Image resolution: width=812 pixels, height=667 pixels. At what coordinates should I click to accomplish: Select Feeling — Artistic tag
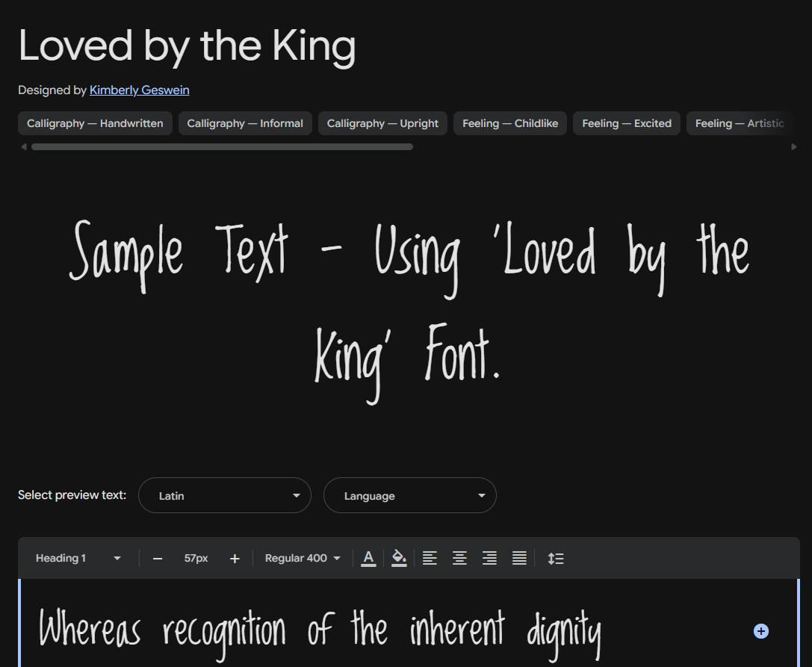click(x=740, y=123)
